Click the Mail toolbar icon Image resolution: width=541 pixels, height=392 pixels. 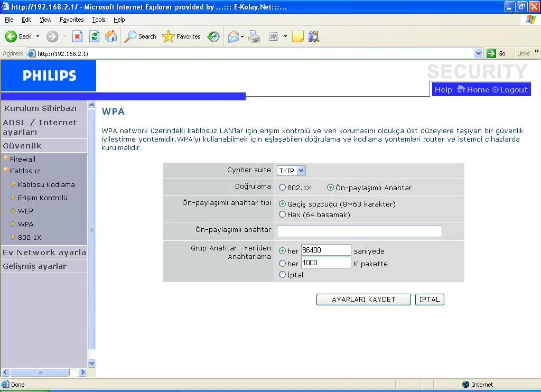pos(233,36)
